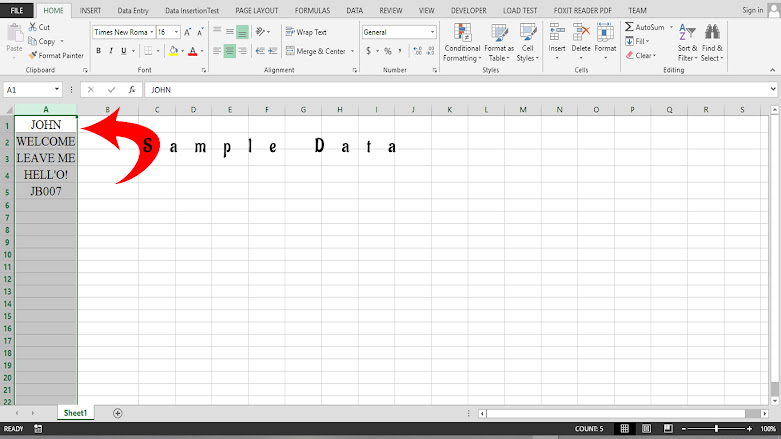Viewport: 781px width, 439px height.
Task: Increase decimal places
Action: pyautogui.click(x=417, y=51)
